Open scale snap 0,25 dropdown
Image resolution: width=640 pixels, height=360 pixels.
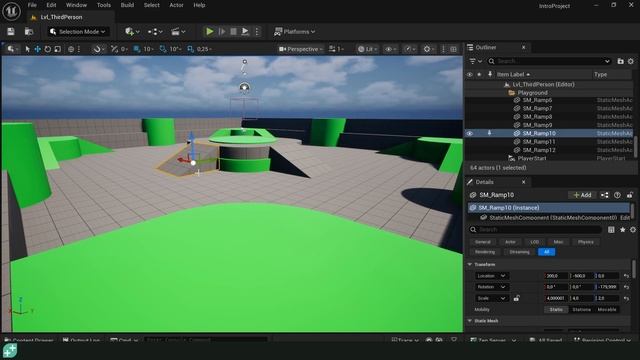pyautogui.click(x=204, y=49)
